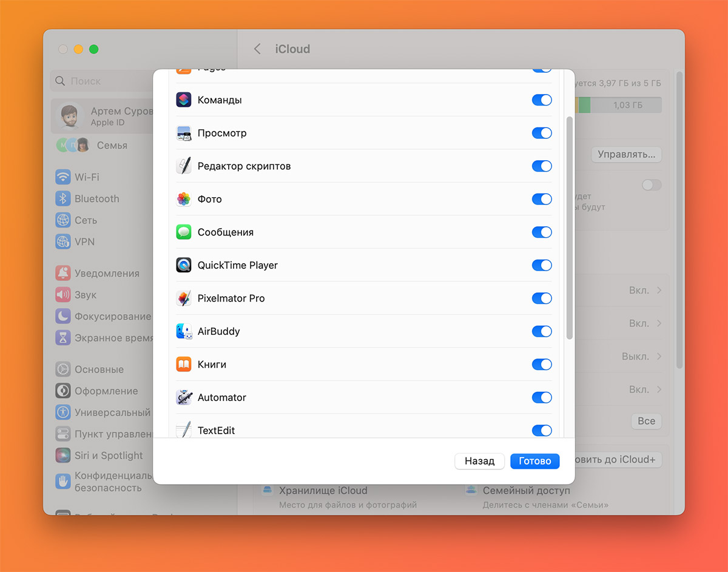Click the Управлять… button

627,155
